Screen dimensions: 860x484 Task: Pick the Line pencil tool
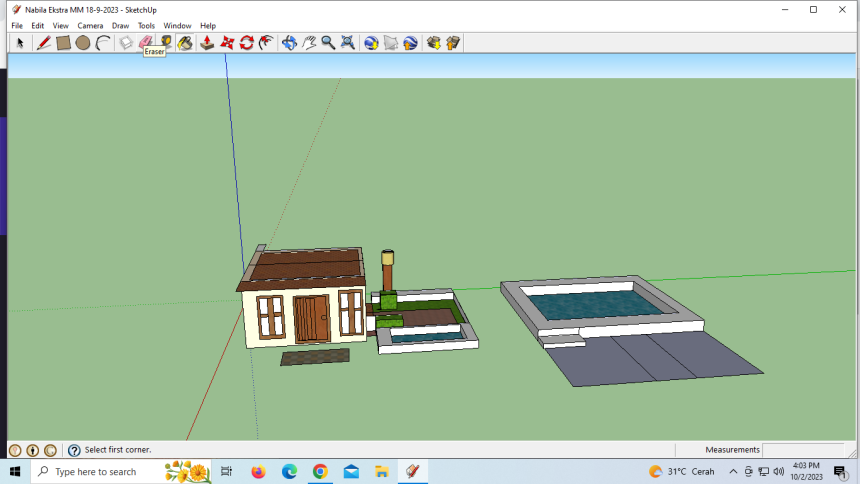point(43,43)
